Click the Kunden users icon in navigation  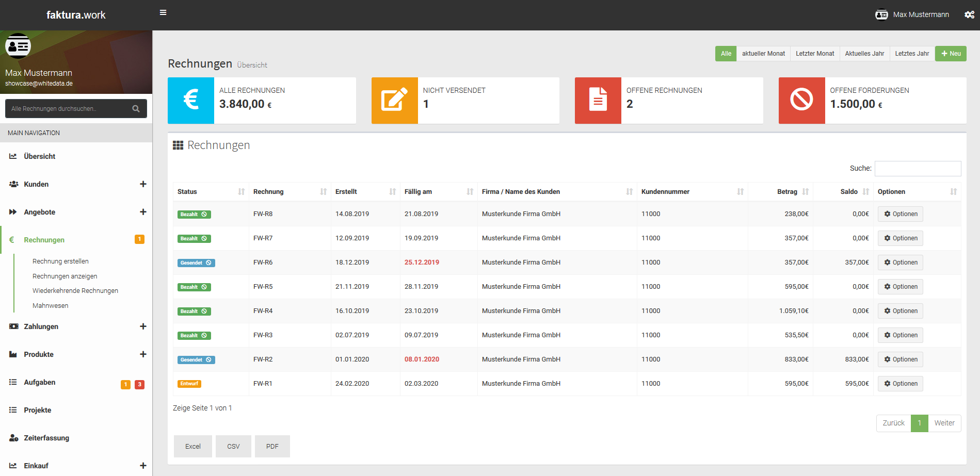tap(14, 184)
